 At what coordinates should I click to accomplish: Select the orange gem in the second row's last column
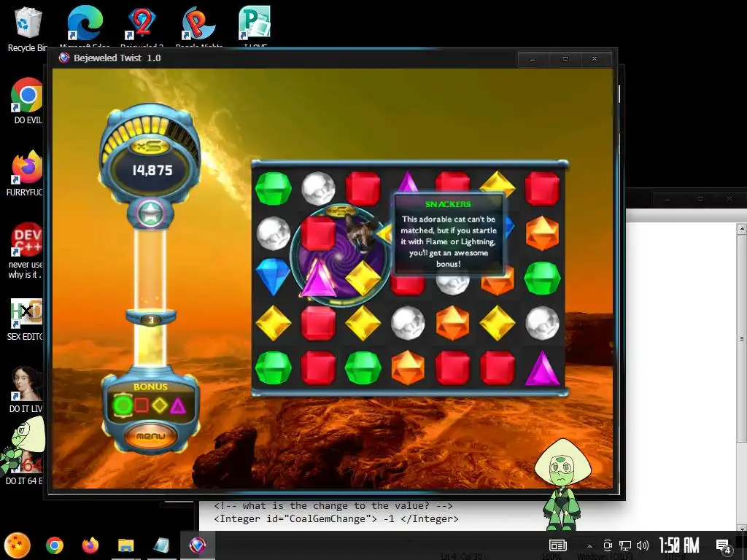pyautogui.click(x=542, y=233)
